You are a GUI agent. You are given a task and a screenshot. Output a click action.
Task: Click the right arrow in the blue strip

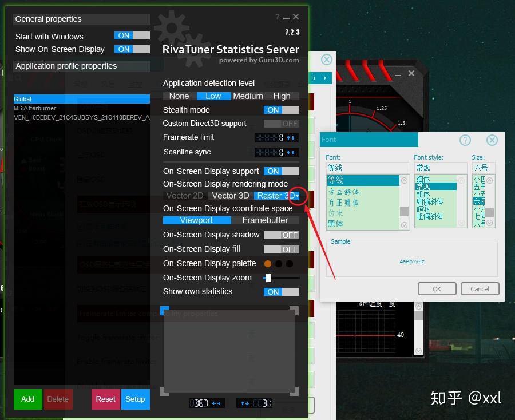tap(325, 78)
